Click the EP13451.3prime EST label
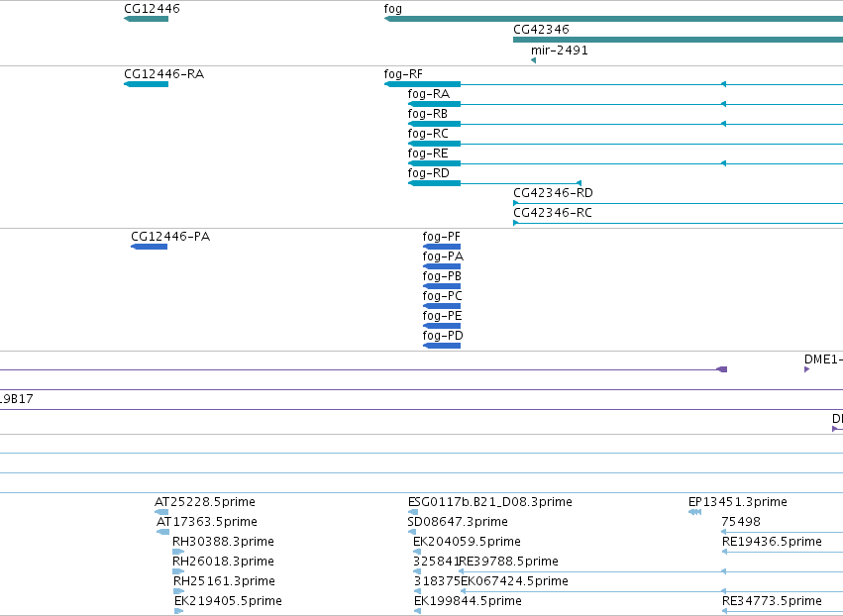 pos(738,502)
